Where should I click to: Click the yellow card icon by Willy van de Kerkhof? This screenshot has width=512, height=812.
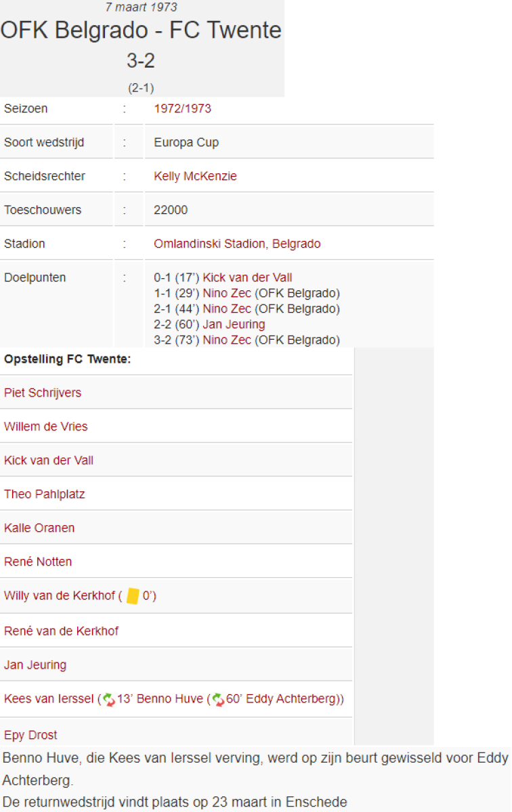point(133,596)
